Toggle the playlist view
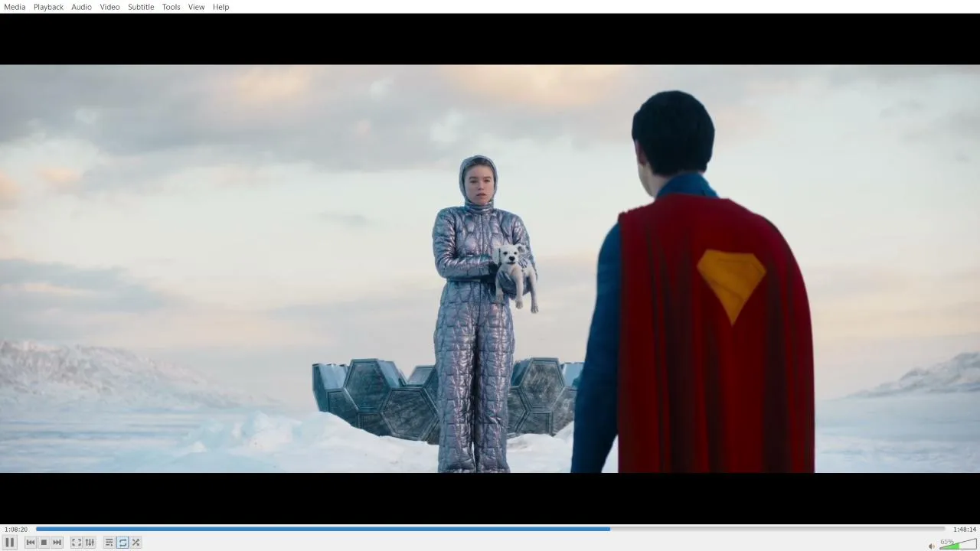The height and width of the screenshot is (551, 980). tap(109, 543)
